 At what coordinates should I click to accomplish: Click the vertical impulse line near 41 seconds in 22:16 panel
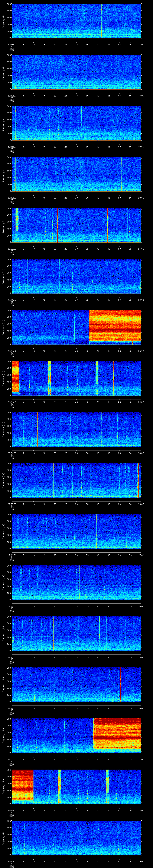(x=101, y=21)
